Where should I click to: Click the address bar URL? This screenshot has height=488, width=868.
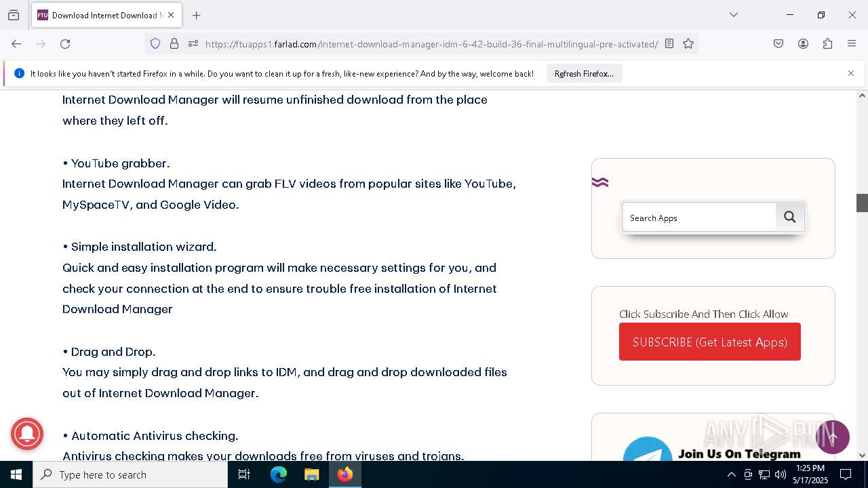pyautogui.click(x=431, y=44)
